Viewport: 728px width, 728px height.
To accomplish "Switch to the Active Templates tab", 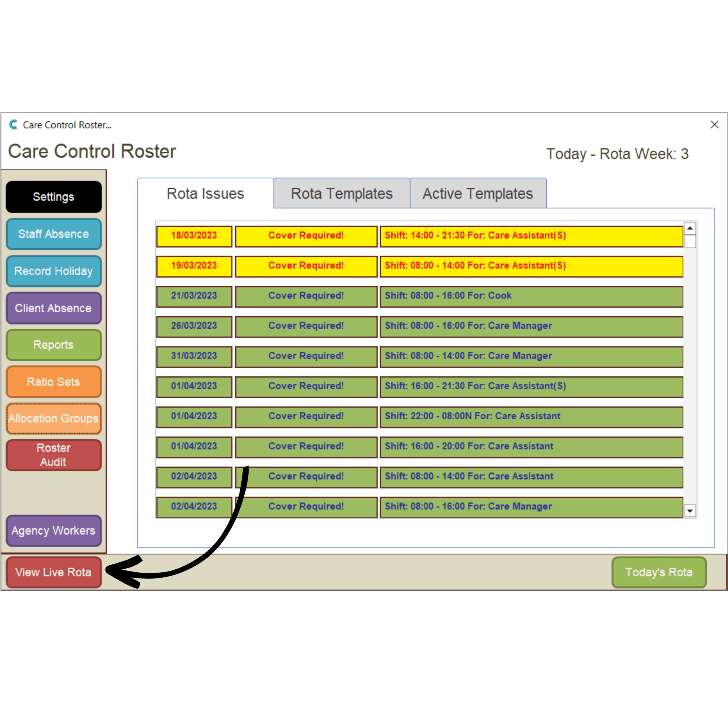I will [x=478, y=194].
